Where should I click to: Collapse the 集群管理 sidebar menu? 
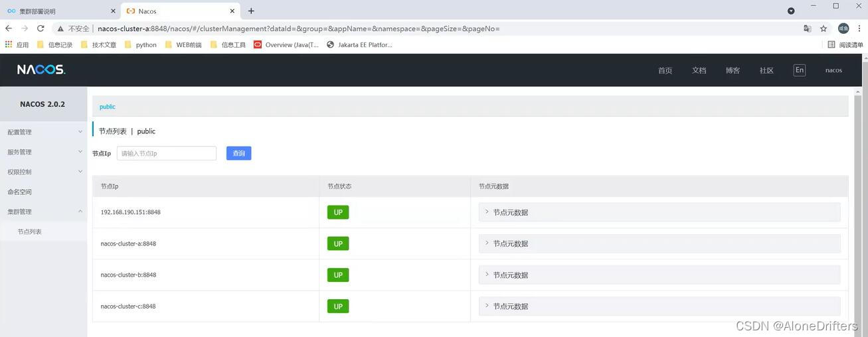(x=43, y=212)
